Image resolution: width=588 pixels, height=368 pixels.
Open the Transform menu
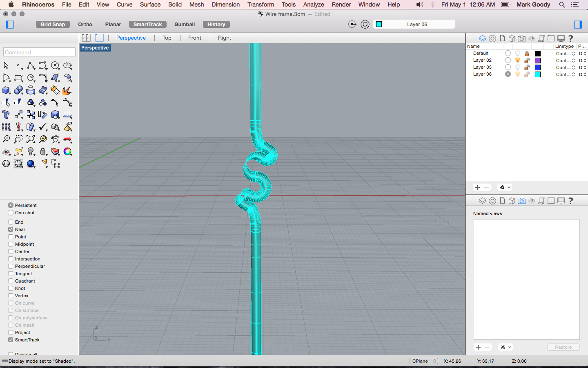(261, 4)
